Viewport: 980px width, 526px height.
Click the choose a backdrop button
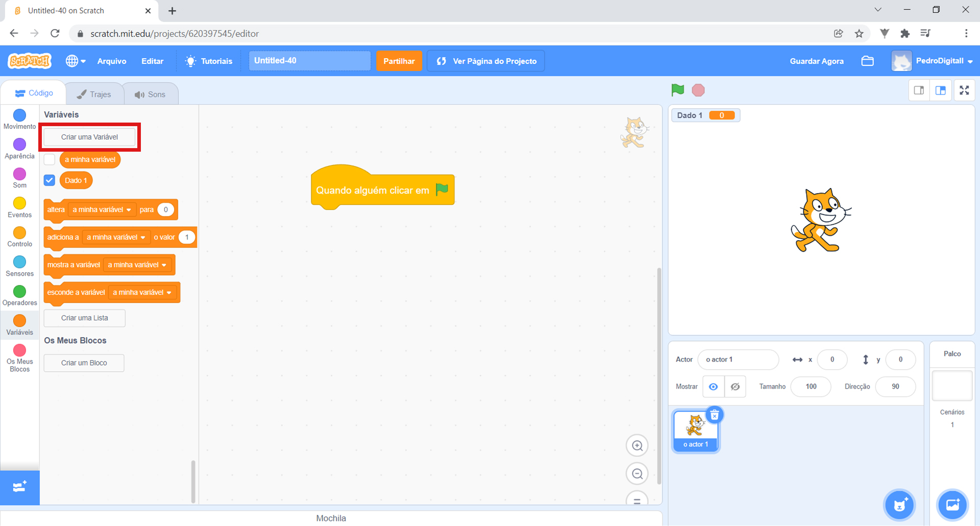click(952, 505)
